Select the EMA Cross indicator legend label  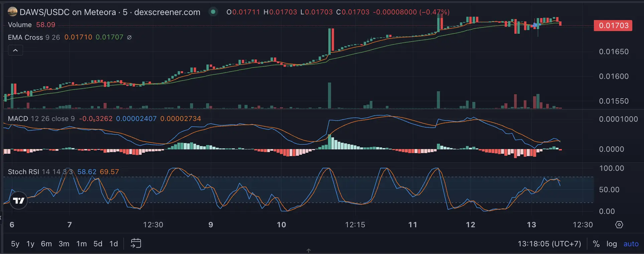point(25,37)
